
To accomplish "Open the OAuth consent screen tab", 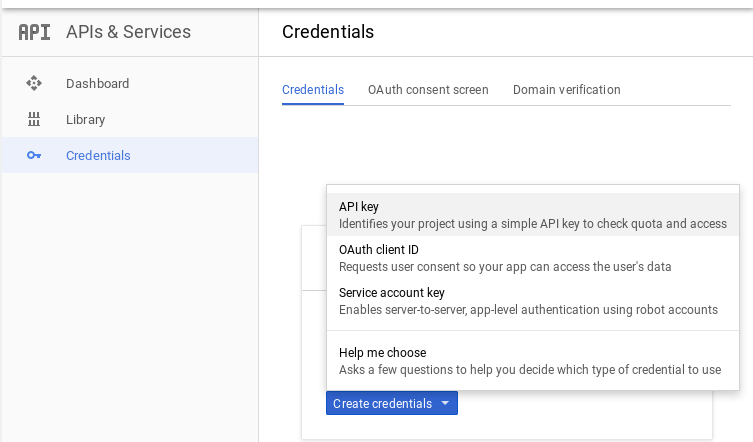I will [x=428, y=90].
